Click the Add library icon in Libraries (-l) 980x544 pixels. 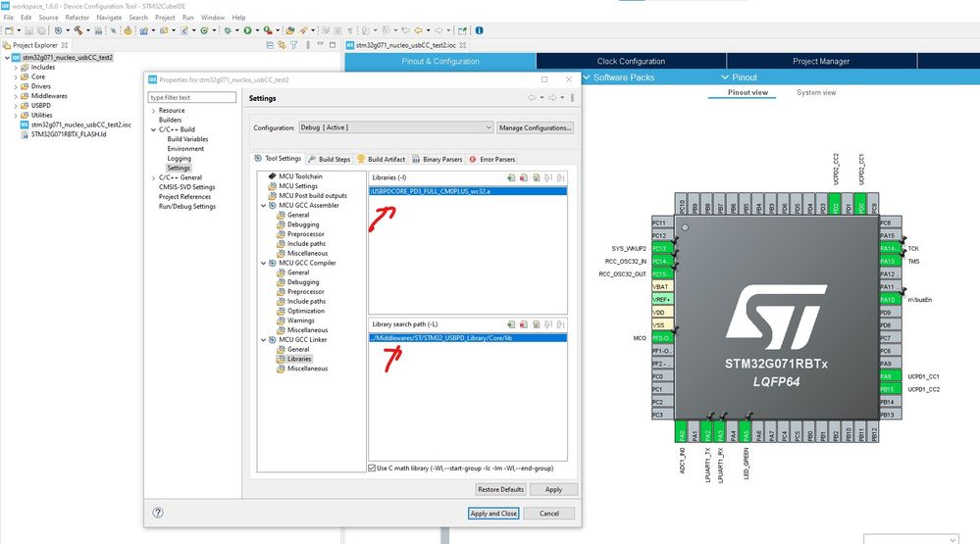click(511, 177)
